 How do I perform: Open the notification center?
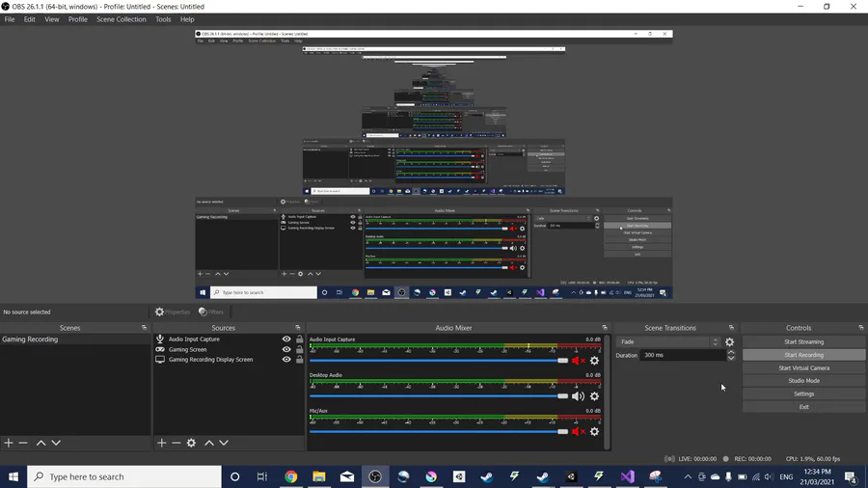pyautogui.click(x=851, y=476)
